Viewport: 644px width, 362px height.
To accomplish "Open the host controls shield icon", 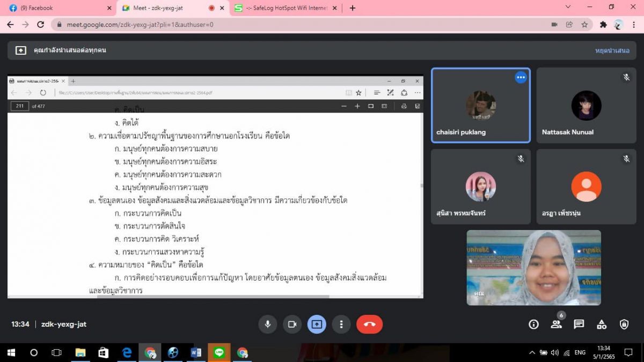I will tap(624, 324).
